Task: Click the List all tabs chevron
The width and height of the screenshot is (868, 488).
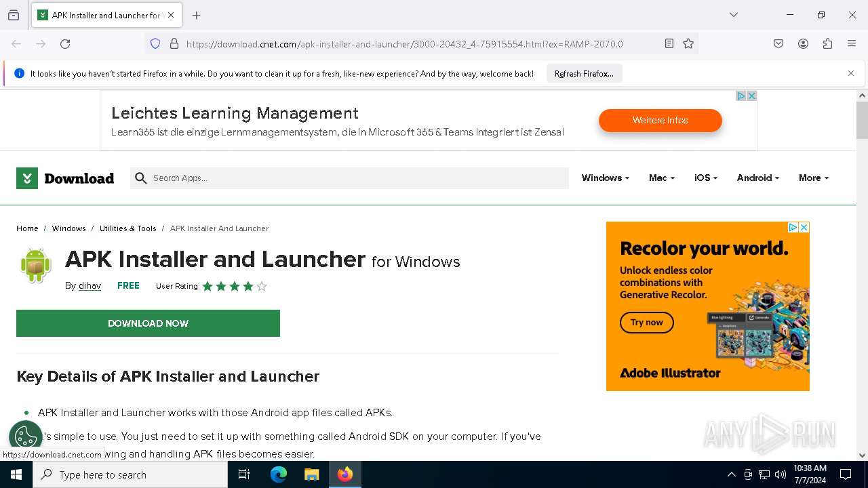Action: pos(734,15)
